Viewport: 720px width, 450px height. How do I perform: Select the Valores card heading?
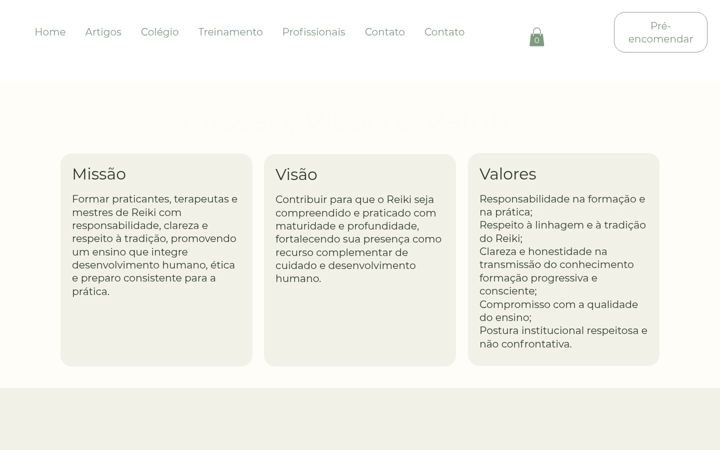coord(507,174)
